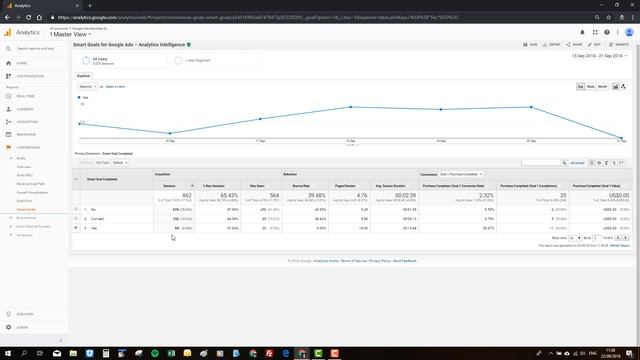Open the Home report icon in sidebar
Image resolution: width=640 pixels, height=360 pixels.
tap(9, 63)
